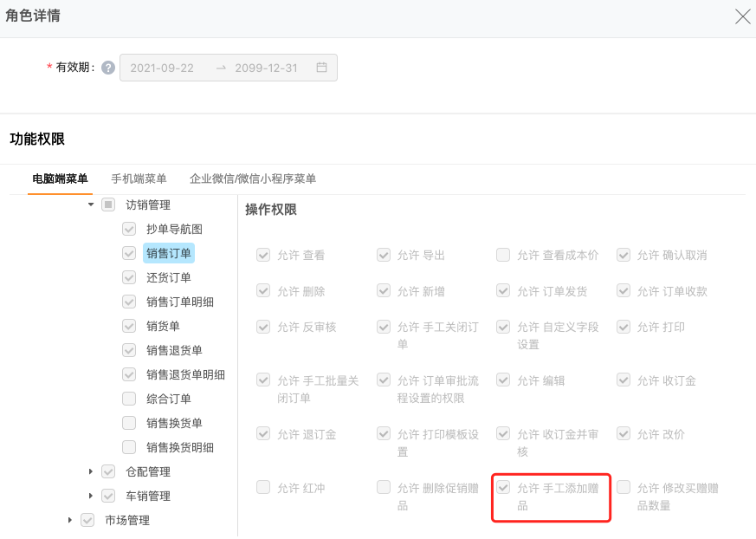Close the 角色详情 dialog
This screenshot has width=756, height=539.
[742, 16]
